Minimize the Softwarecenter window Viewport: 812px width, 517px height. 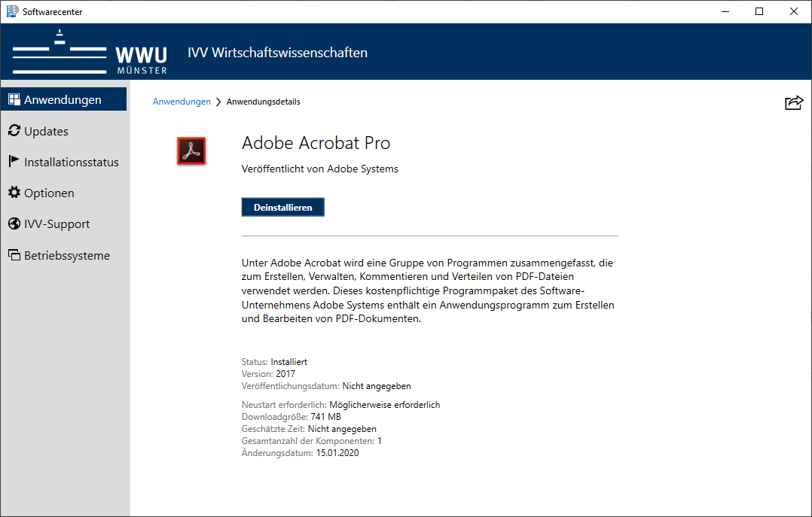tap(725, 11)
